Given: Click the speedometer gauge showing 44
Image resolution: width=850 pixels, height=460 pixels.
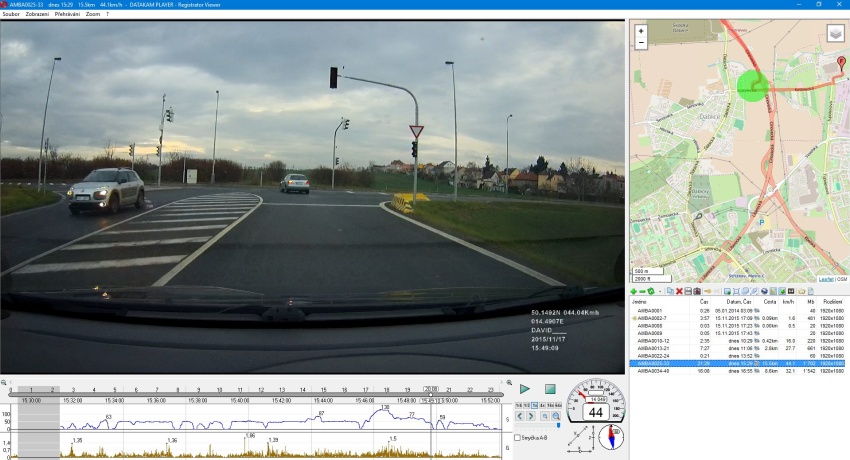Looking at the screenshot, I should coord(596,401).
